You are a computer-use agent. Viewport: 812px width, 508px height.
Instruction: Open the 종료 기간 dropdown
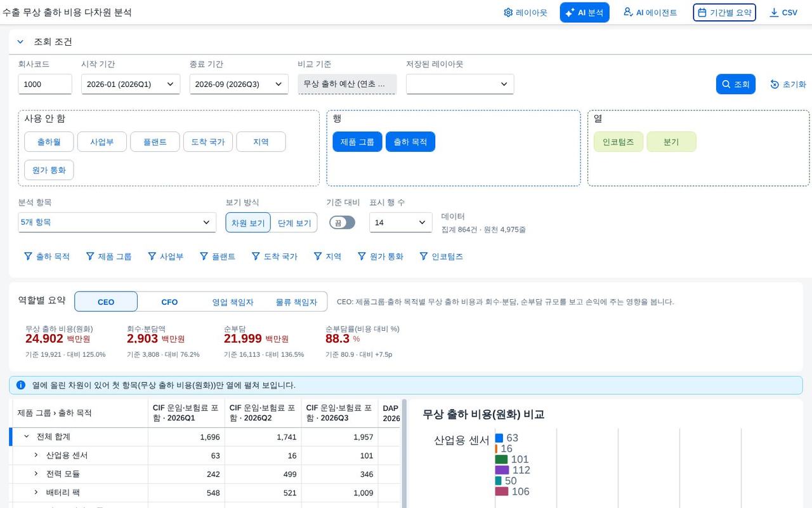coord(239,84)
